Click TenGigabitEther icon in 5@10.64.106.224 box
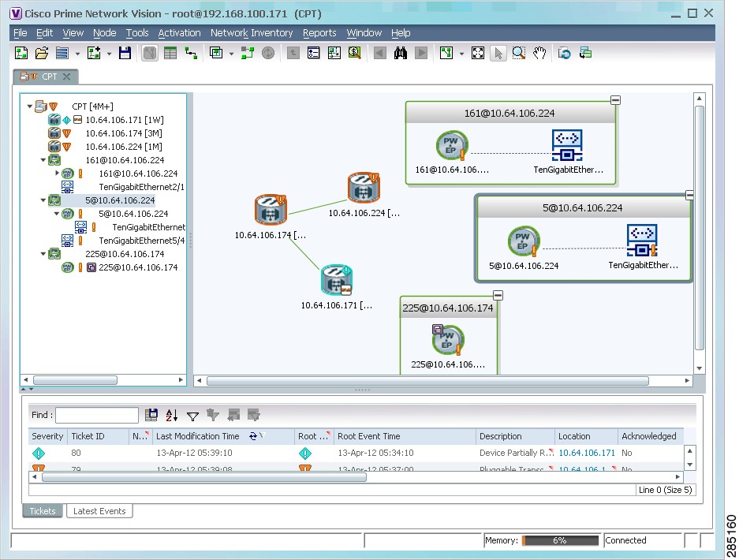The width and height of the screenshot is (739, 560). click(642, 241)
